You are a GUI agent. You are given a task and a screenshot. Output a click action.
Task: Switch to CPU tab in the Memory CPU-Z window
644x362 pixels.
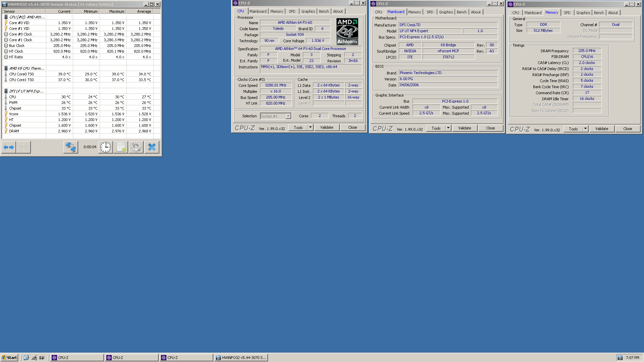coord(516,13)
